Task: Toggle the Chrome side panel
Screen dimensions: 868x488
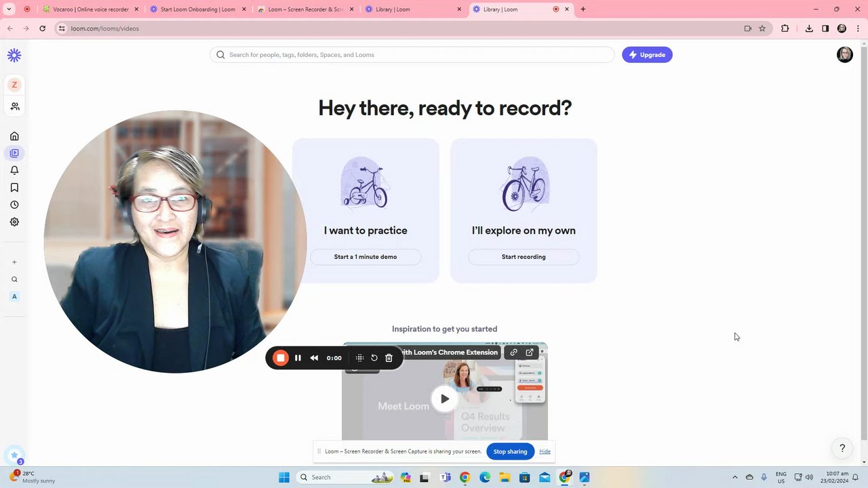Action: click(x=825, y=28)
